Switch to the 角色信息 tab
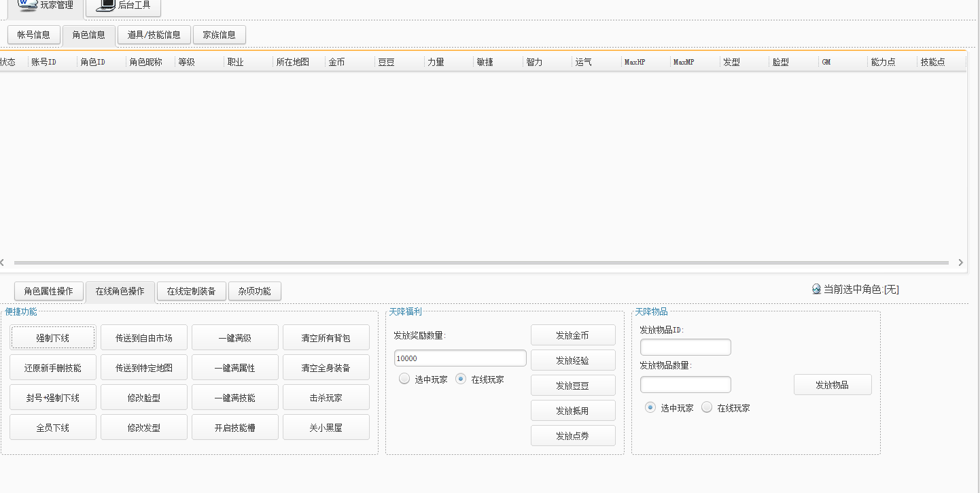Viewport: 980px width, 493px height. [x=89, y=35]
